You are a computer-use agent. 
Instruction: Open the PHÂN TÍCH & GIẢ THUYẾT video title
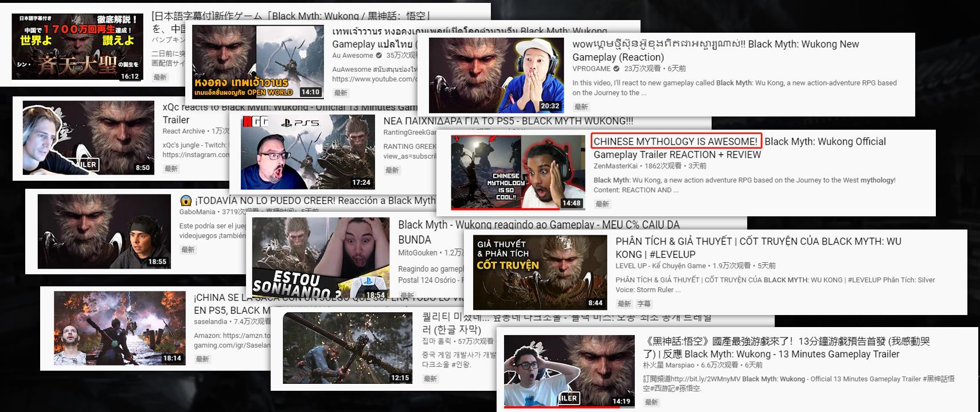pyautogui.click(x=758, y=248)
